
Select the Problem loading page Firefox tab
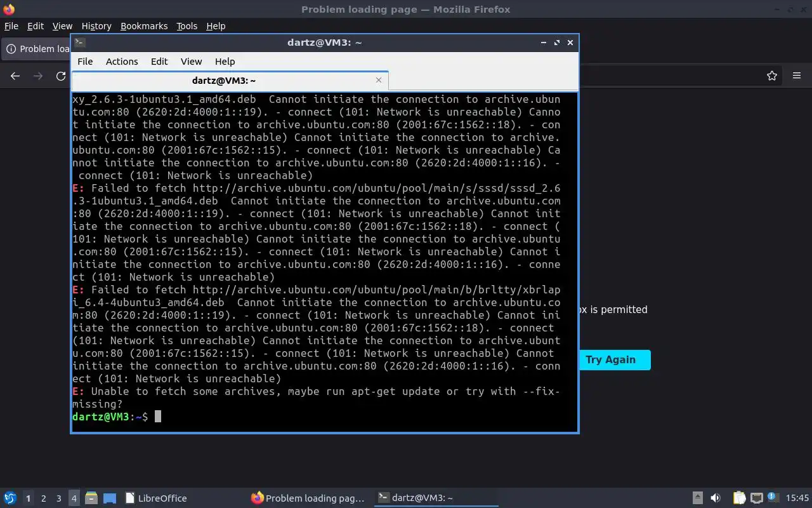(37, 49)
